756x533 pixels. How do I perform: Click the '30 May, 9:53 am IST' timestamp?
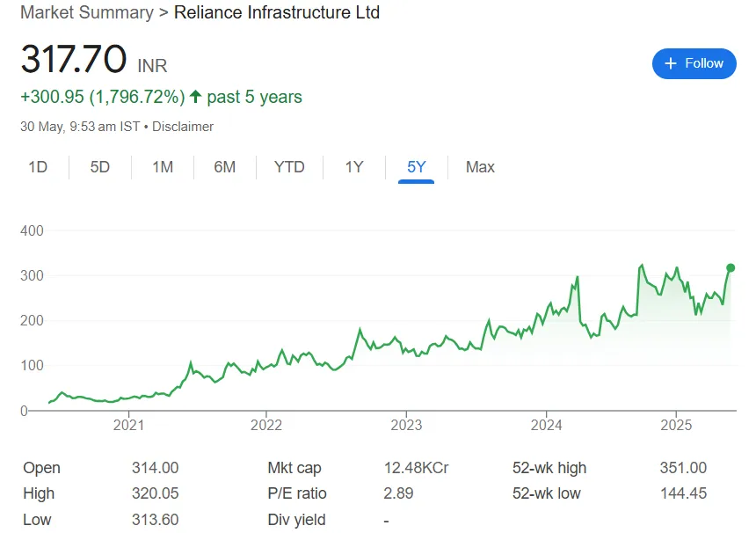click(x=80, y=127)
